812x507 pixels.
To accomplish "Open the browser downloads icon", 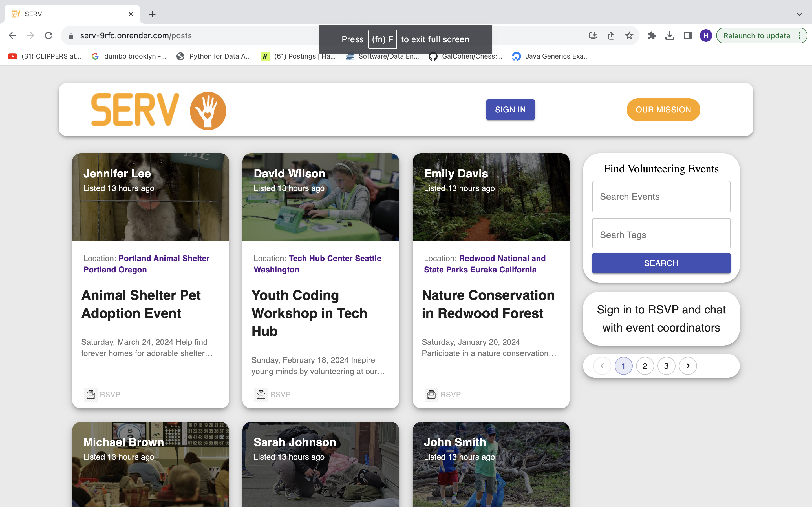I will 670,35.
